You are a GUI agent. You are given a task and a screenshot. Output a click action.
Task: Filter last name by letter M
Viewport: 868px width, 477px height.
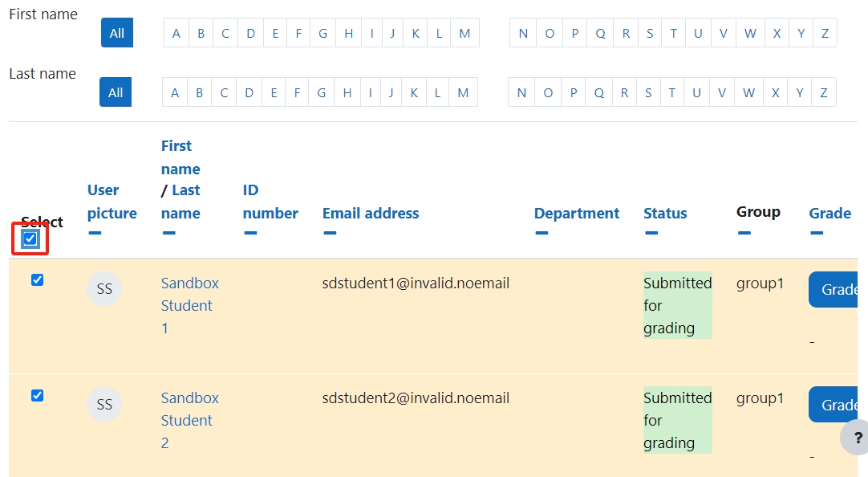click(464, 92)
